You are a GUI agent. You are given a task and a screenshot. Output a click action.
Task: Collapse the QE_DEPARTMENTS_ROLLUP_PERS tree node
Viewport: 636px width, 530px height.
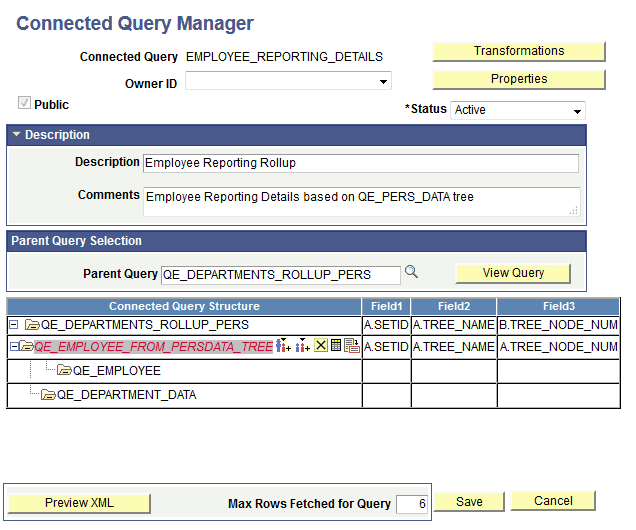click(x=13, y=324)
